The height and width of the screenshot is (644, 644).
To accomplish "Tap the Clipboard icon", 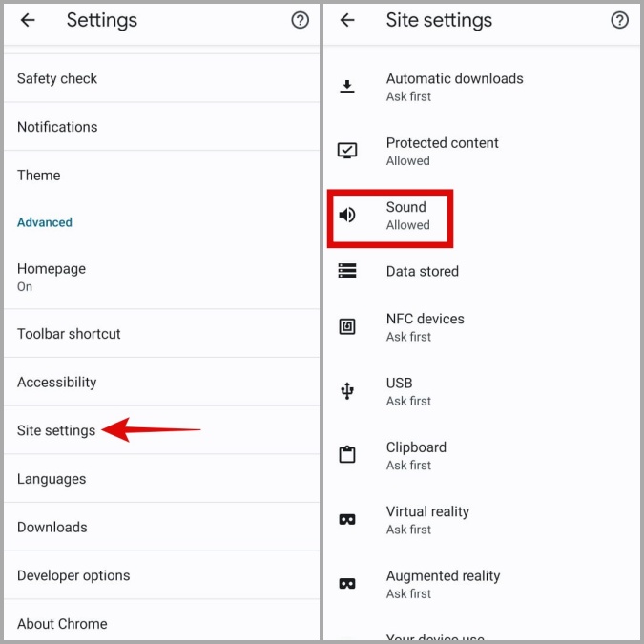I will coord(347,454).
